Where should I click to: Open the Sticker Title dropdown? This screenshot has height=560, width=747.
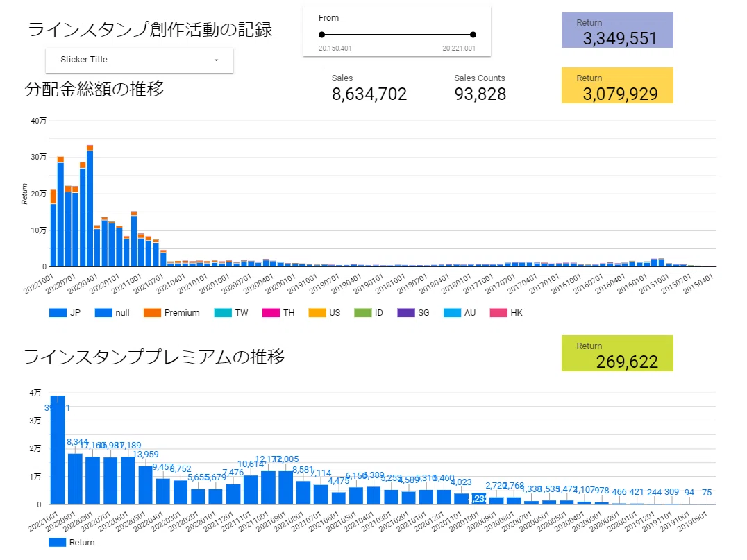[x=139, y=60]
